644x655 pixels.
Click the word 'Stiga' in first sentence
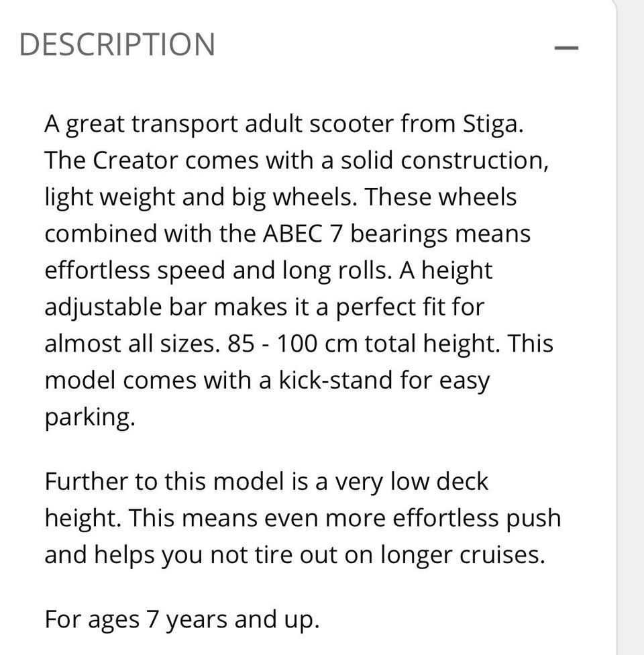[x=492, y=124]
